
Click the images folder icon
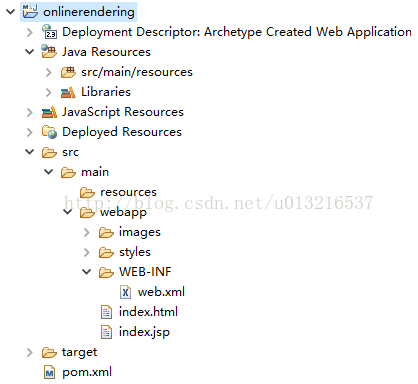tap(106, 232)
